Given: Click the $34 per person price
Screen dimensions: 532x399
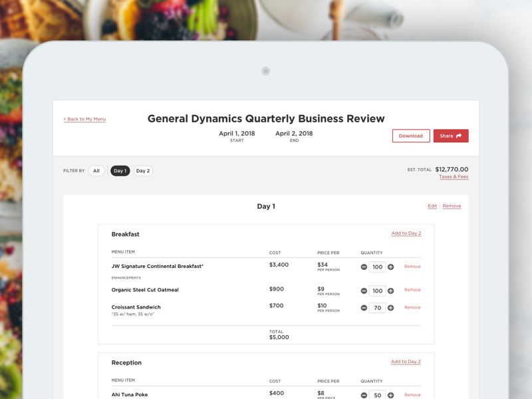Looking at the screenshot, I should 323,265.
